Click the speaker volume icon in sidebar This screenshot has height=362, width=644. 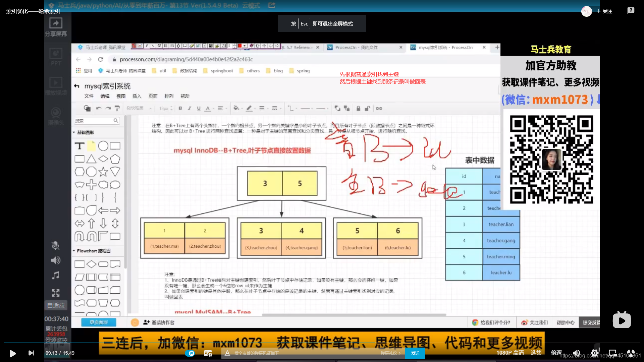click(x=55, y=260)
